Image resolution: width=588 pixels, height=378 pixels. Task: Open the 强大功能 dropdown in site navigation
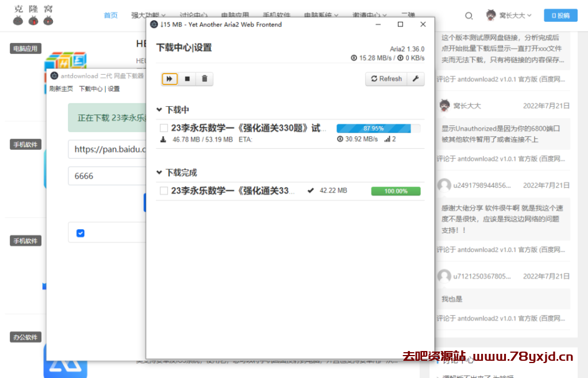tap(148, 16)
